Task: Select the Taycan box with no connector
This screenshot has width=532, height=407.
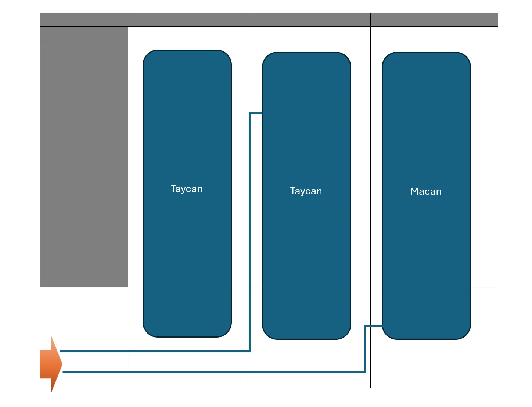Action: coord(187,194)
